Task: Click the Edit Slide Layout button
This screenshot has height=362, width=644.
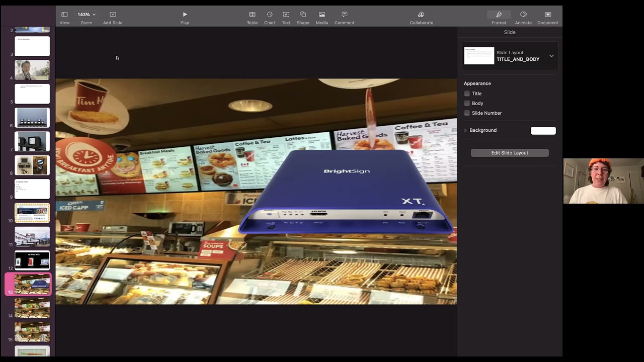Action: (x=510, y=153)
